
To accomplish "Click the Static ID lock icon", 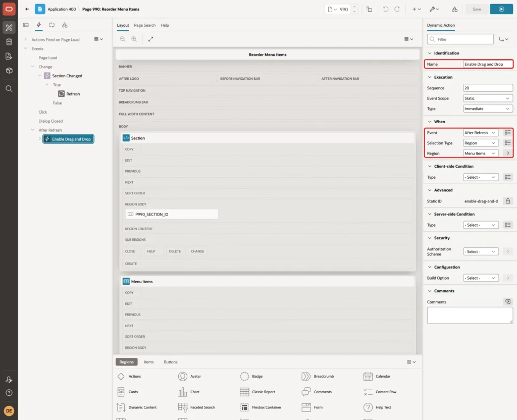I will (x=508, y=201).
